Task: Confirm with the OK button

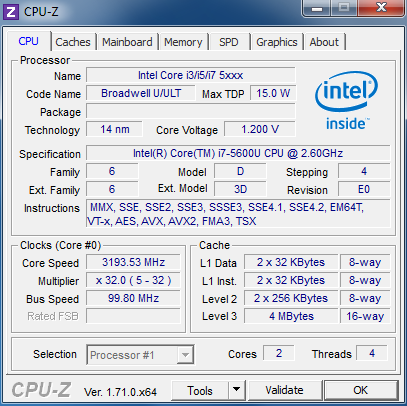Action: coord(361,390)
